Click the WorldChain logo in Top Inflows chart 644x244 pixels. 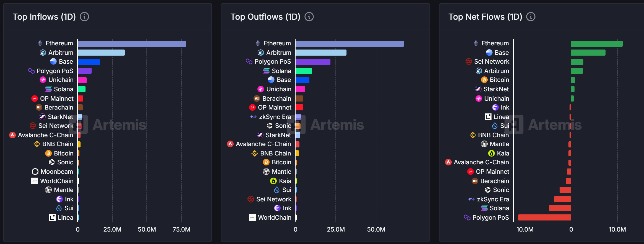pyautogui.click(x=35, y=181)
